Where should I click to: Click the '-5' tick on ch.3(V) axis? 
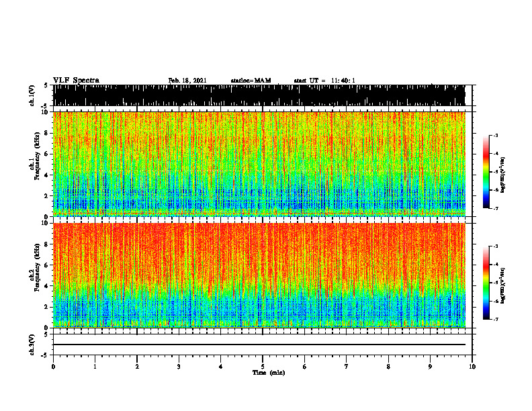click(x=46, y=355)
